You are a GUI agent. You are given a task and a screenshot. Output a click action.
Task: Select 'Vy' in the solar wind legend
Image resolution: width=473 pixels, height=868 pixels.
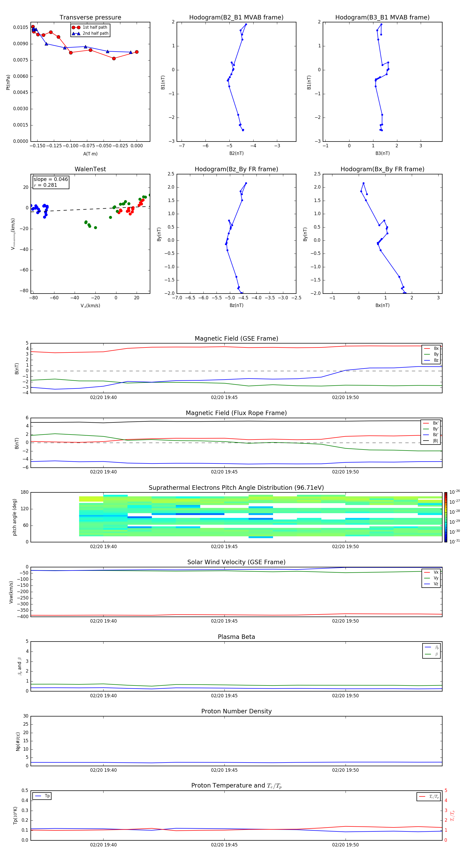(x=431, y=578)
